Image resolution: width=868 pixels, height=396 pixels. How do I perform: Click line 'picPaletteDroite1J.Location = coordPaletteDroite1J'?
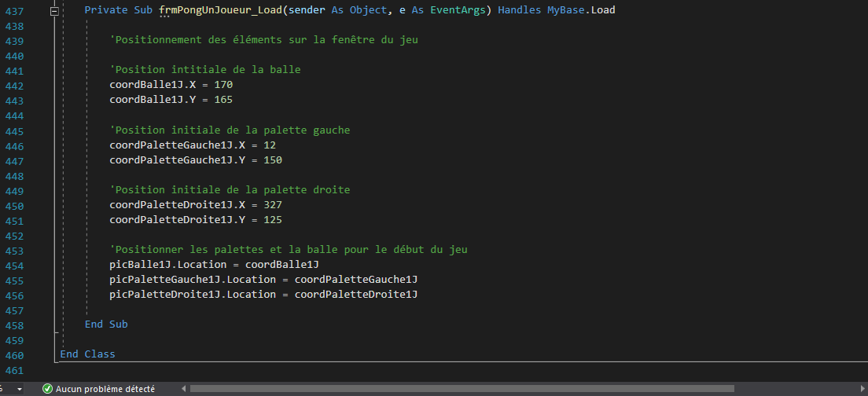click(x=263, y=295)
